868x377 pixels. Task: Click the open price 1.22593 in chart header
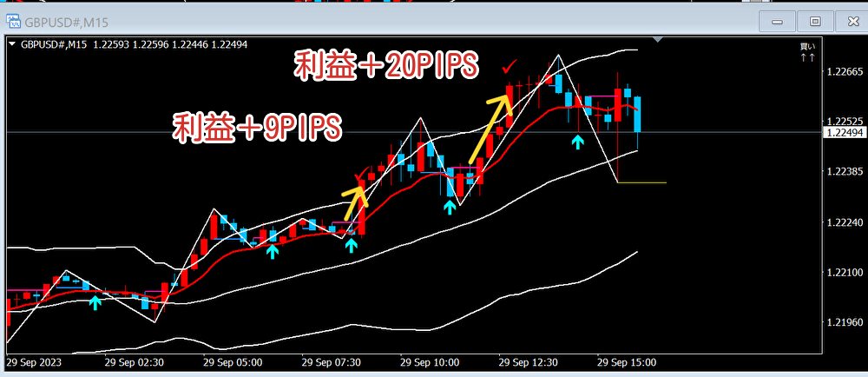pyautogui.click(x=111, y=45)
